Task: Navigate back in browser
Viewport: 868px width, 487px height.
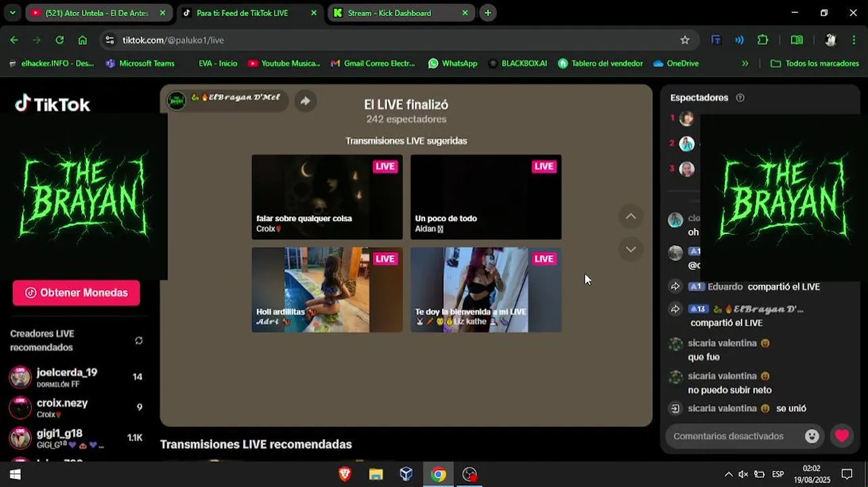Action: (14, 40)
